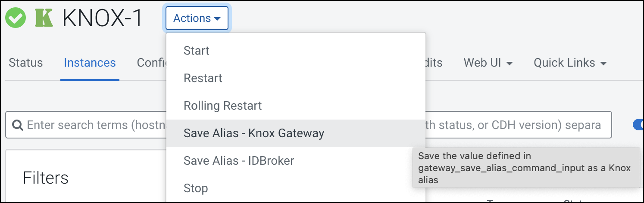Choose Start from the Actions menu
644x203 pixels.
coord(197,51)
